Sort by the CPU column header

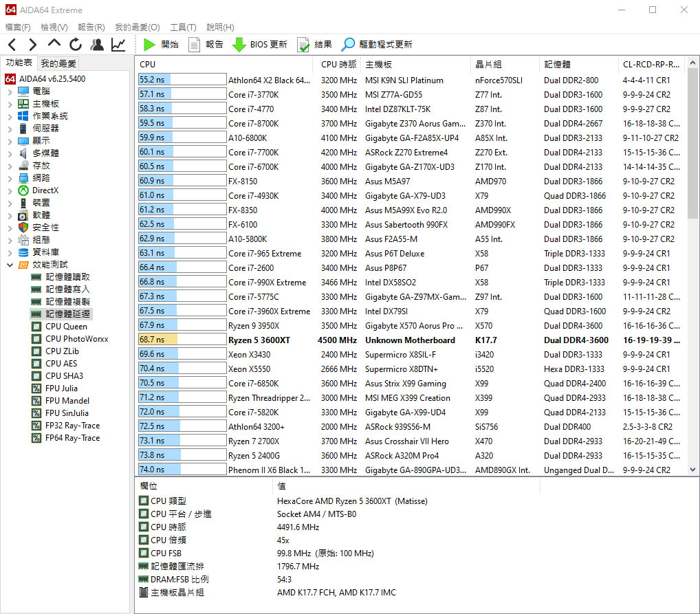tap(223, 65)
